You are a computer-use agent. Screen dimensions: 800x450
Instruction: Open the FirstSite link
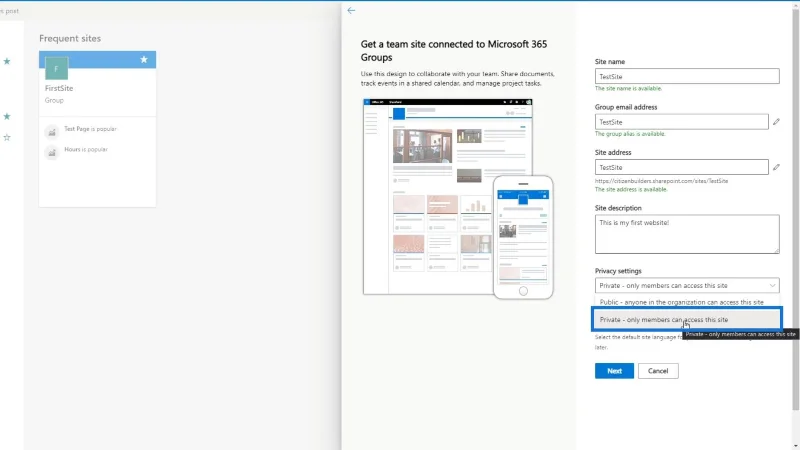coord(59,88)
